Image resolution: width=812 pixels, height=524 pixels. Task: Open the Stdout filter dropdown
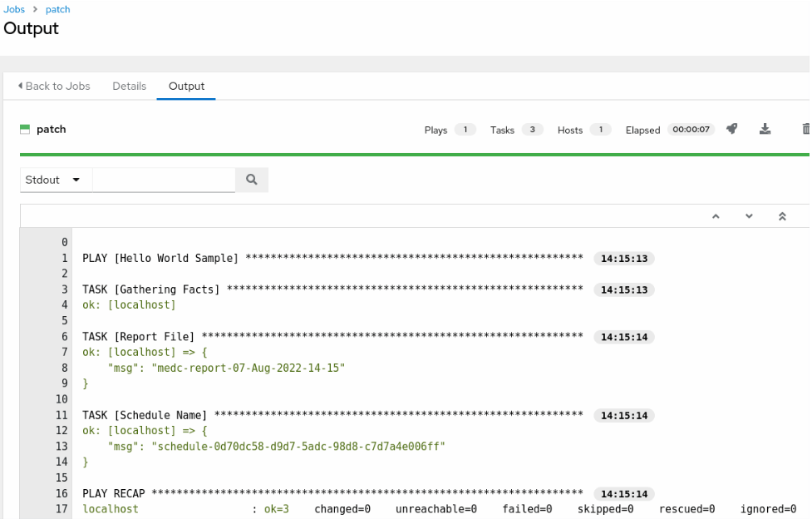(55, 180)
